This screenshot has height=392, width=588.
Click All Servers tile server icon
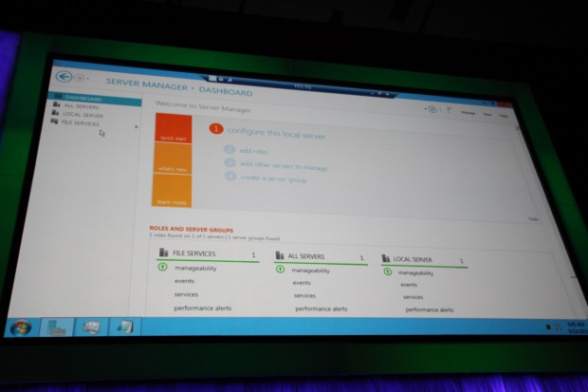click(x=280, y=255)
